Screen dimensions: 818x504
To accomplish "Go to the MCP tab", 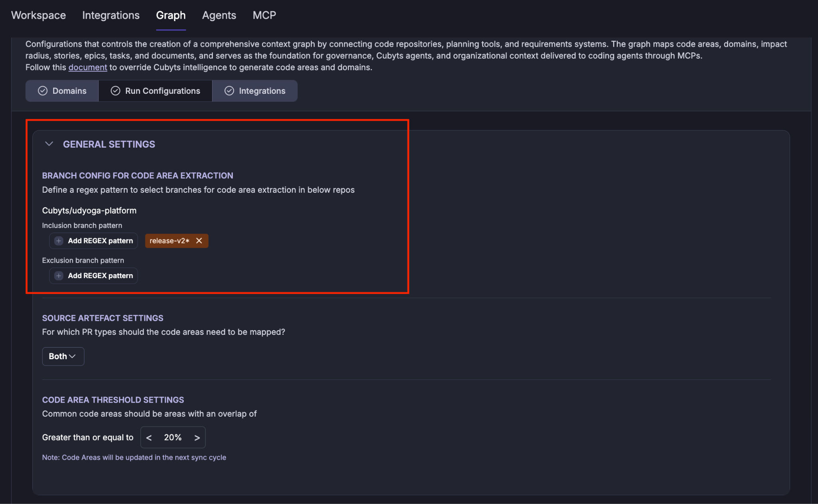I will point(264,15).
